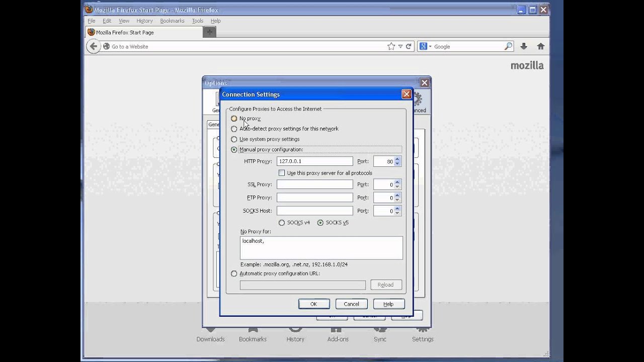Image resolution: width=644 pixels, height=362 pixels.
Task: Click into the SSL Proxy address field
Action: click(x=314, y=185)
